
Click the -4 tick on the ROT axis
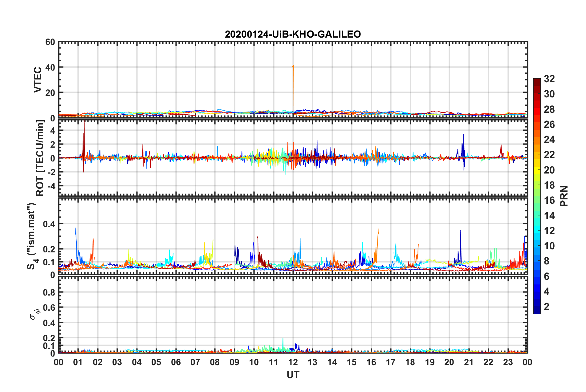pyautogui.click(x=51, y=186)
